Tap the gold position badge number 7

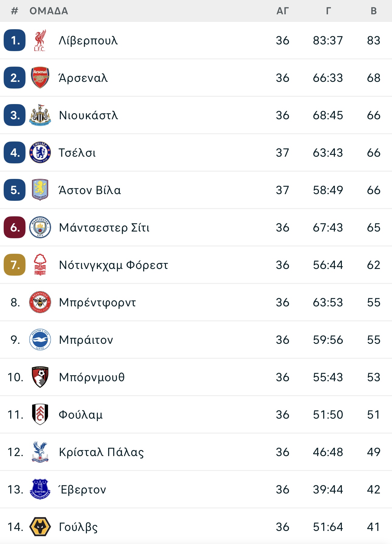tap(15, 265)
